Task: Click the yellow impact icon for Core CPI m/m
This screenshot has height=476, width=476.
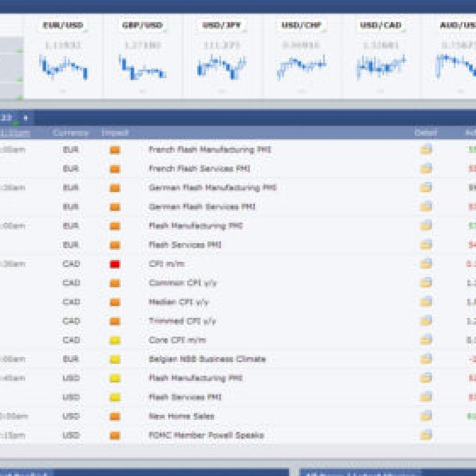Action: [115, 340]
